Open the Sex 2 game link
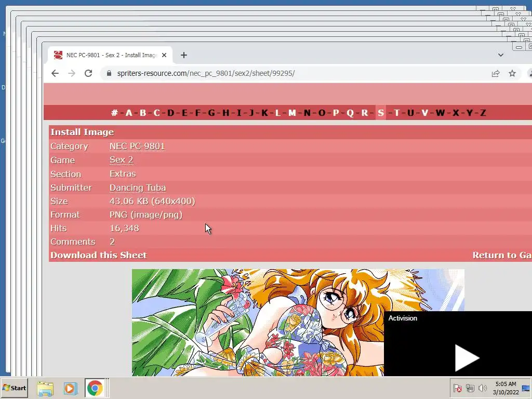 click(x=121, y=160)
